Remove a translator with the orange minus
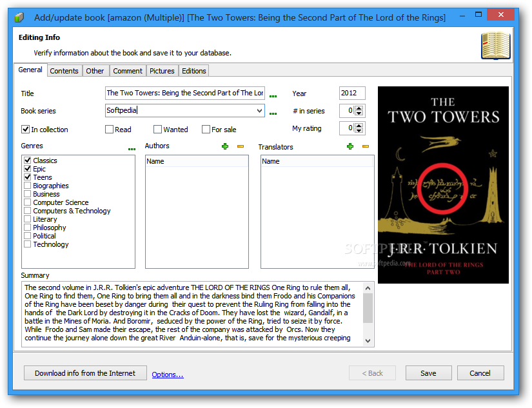This screenshot has height=408, width=532. [366, 146]
